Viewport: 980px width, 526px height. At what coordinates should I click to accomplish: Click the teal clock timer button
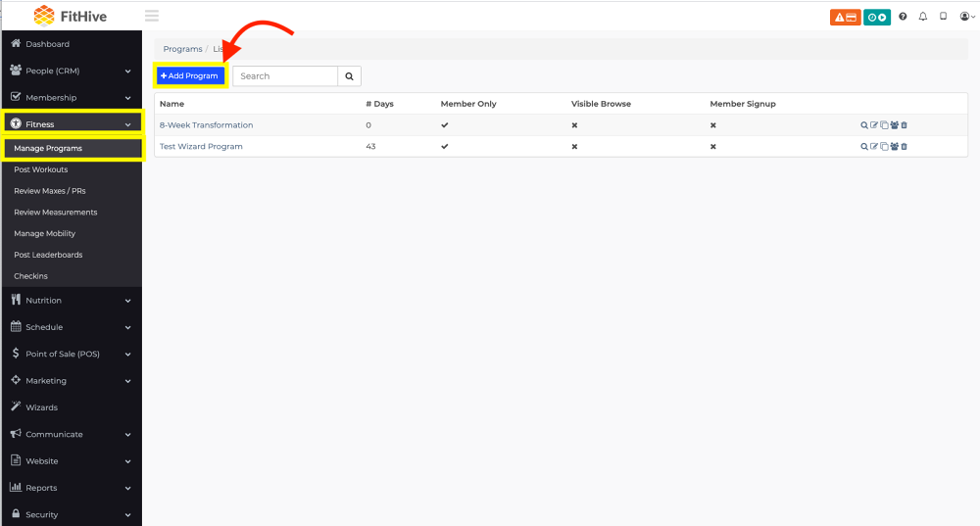coord(877,18)
